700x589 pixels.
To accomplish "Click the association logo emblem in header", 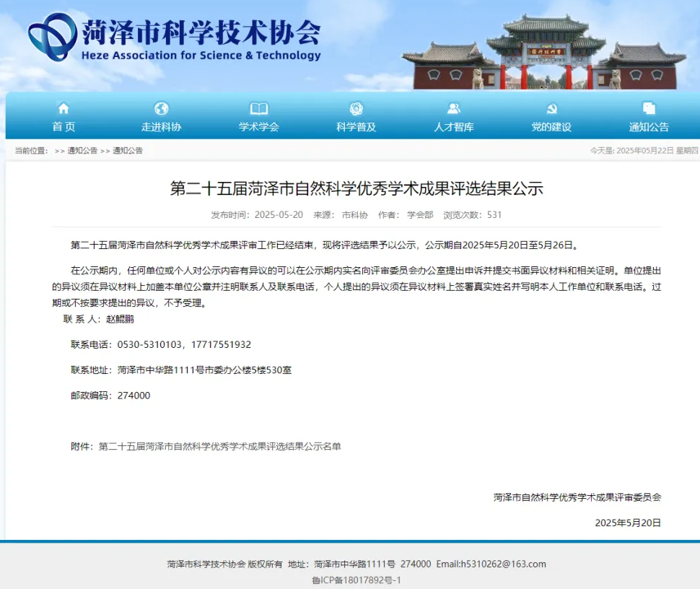I will [51, 37].
